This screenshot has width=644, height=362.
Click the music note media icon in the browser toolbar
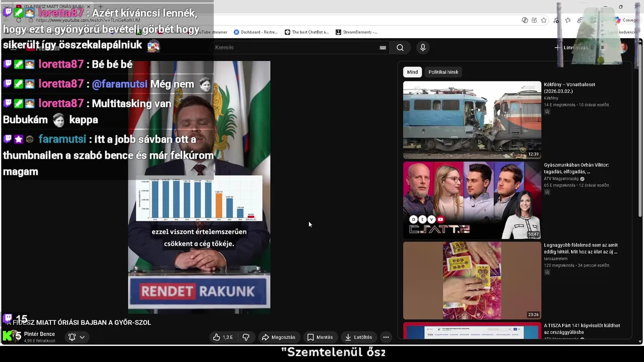[x=556, y=20]
